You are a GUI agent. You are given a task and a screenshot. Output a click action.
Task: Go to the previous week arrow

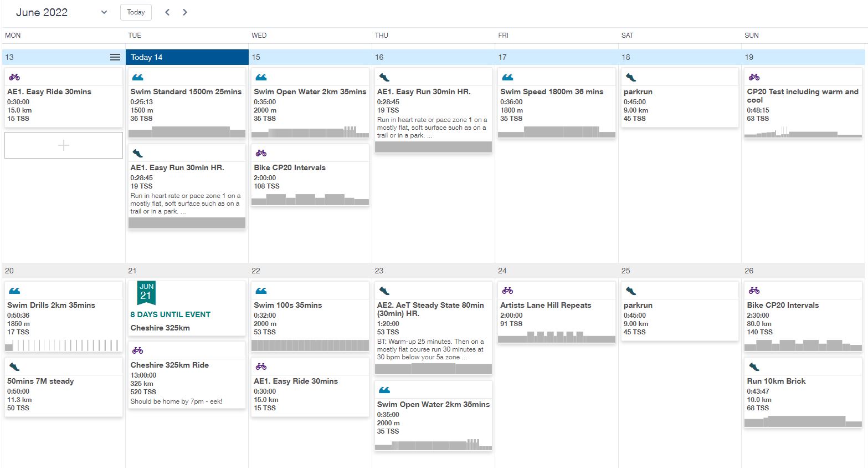click(167, 12)
